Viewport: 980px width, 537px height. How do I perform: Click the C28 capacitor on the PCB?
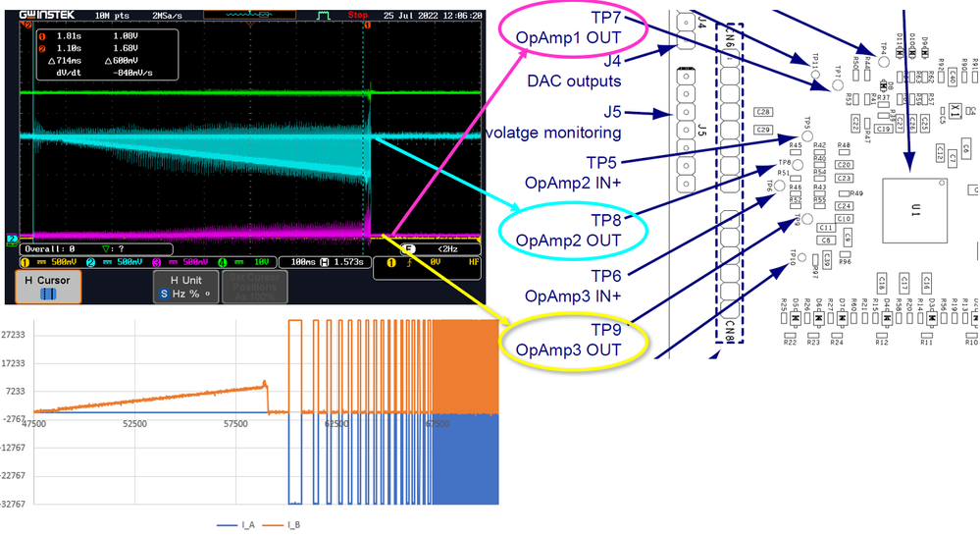[x=762, y=112]
